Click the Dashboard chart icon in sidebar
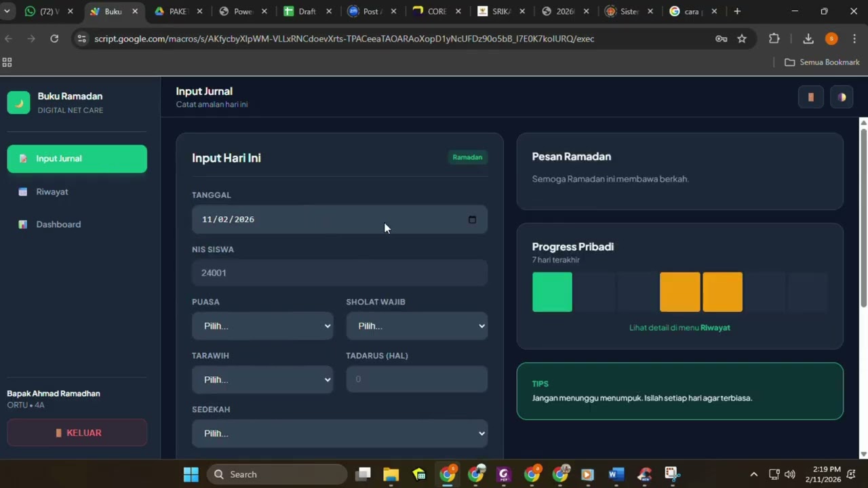 23,224
